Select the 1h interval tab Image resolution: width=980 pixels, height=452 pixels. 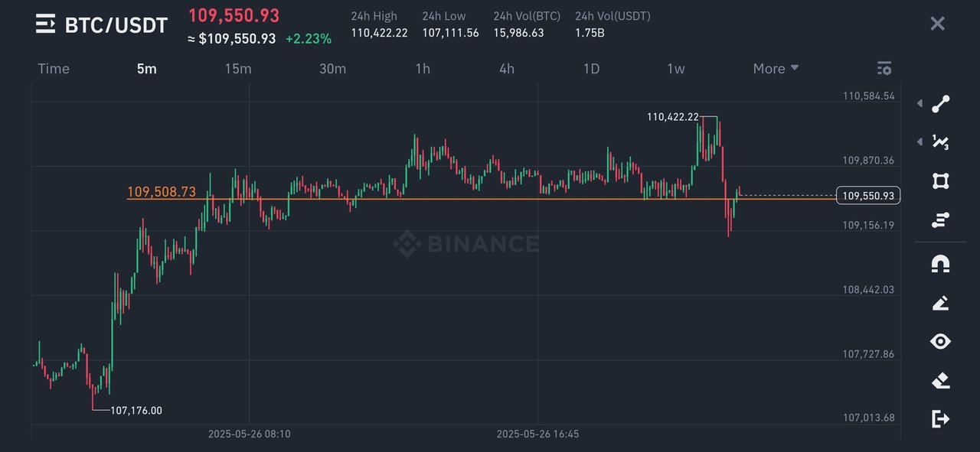[423, 69]
